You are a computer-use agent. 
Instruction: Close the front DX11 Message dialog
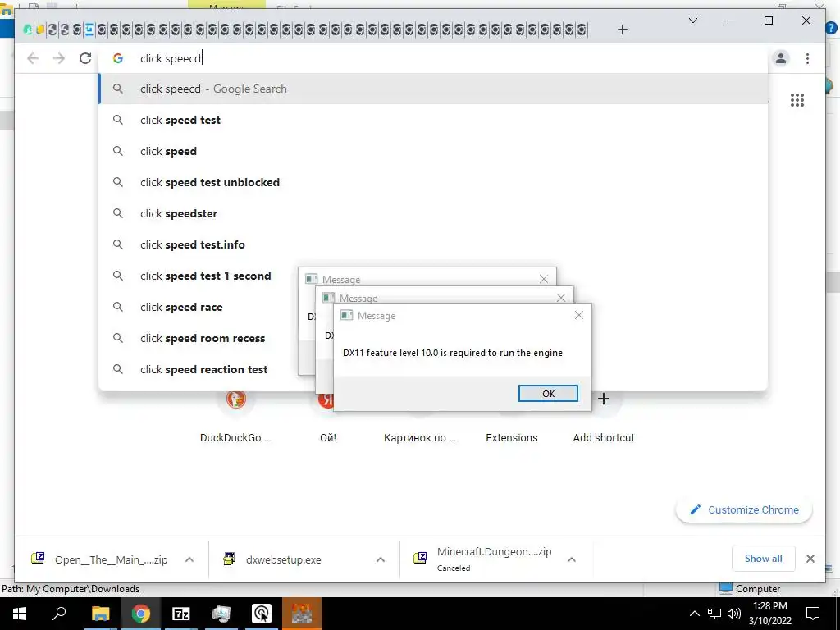pos(578,315)
